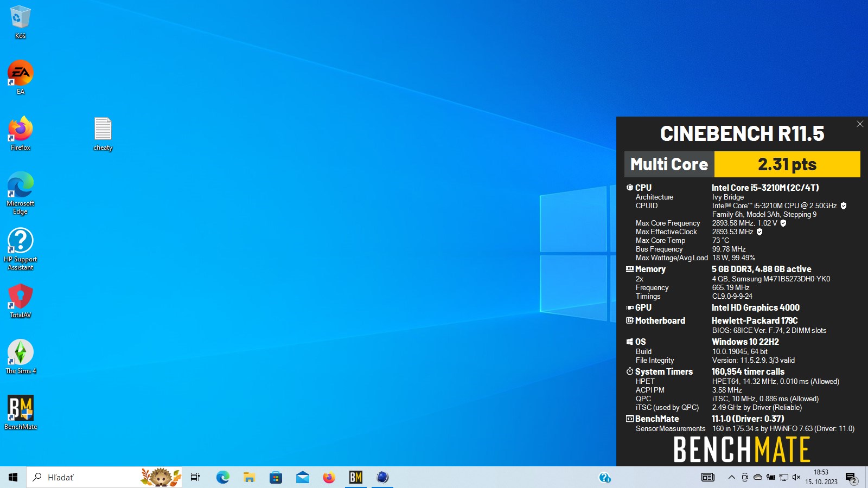Open HP Support Assistant taskbar question-mark icon
Image resolution: width=868 pixels, height=488 pixels.
click(605, 477)
